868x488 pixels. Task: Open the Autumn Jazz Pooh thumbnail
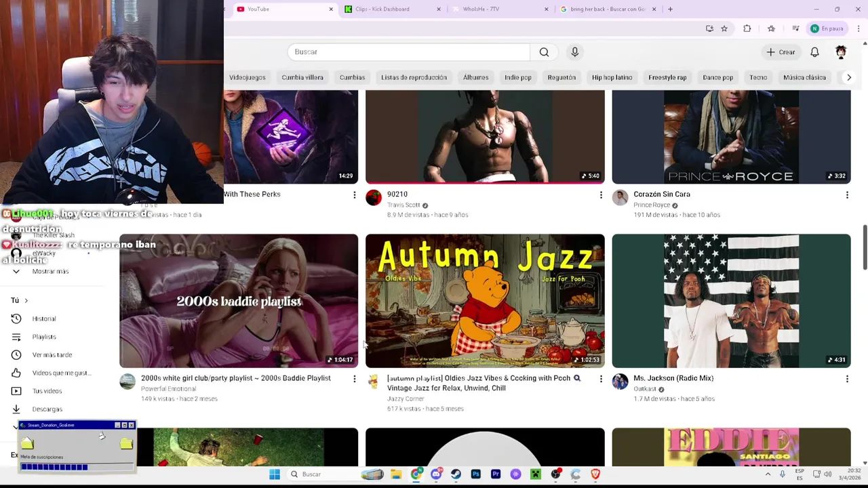[485, 301]
